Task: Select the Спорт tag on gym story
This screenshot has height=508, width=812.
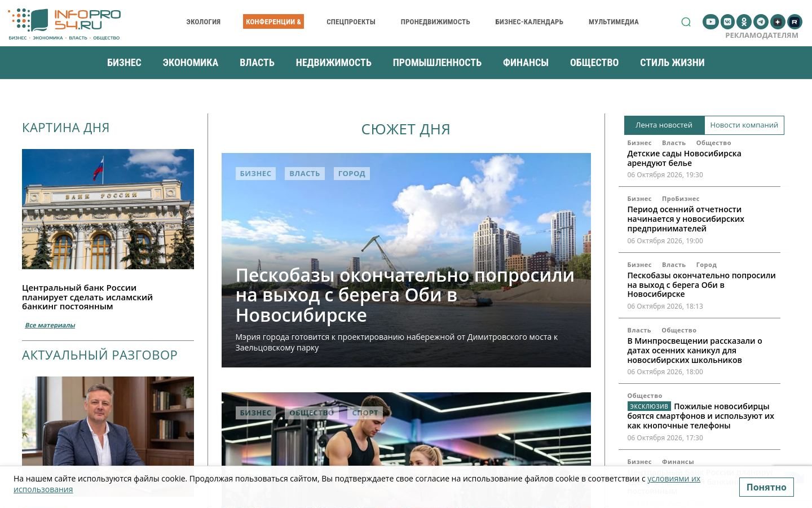Action: tap(365, 413)
